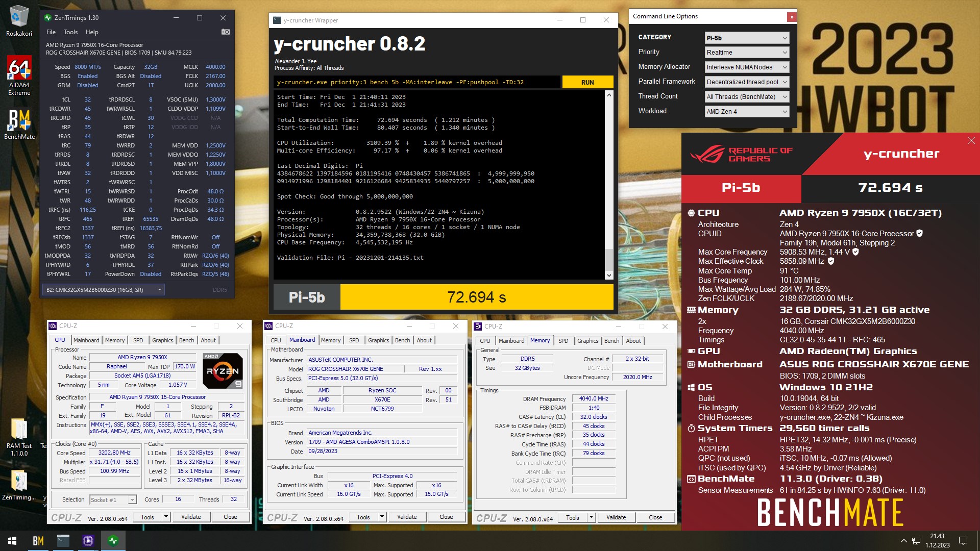Switch to Graphics tab in CPU-Z Mainboard window
The width and height of the screenshot is (980, 551).
(379, 340)
